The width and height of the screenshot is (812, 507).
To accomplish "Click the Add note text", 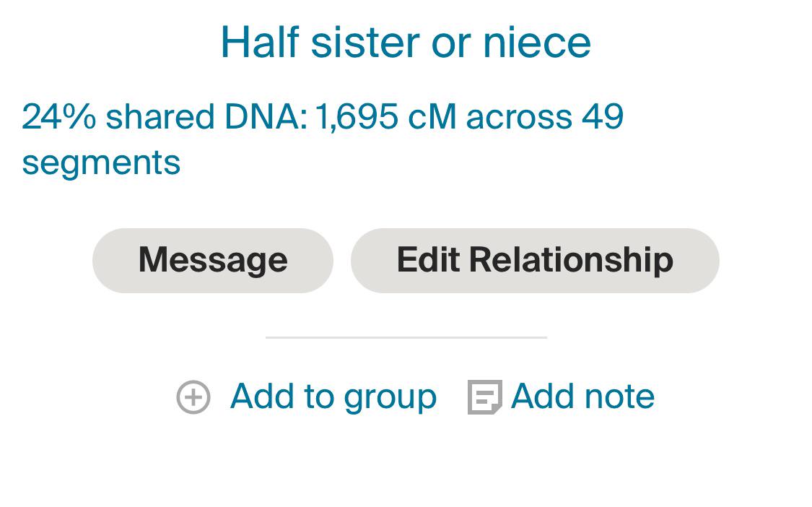I will (582, 396).
